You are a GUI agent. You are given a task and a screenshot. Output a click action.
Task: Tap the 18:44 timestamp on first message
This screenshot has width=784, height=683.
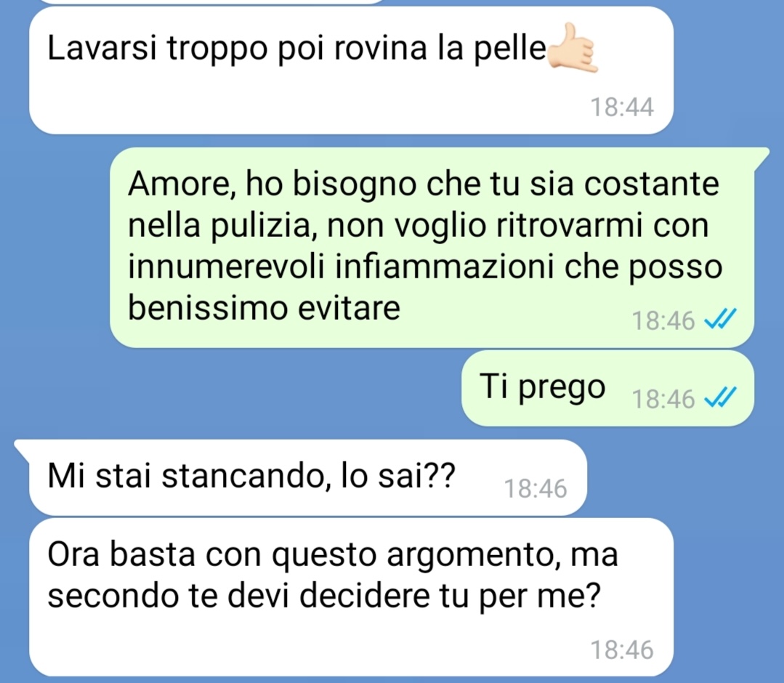[x=622, y=107]
